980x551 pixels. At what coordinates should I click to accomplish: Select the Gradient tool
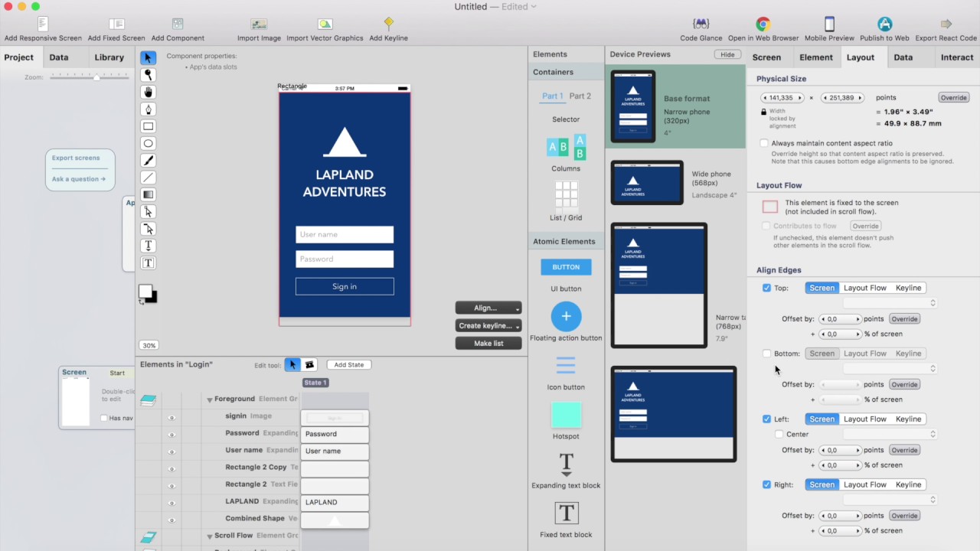pyautogui.click(x=148, y=194)
